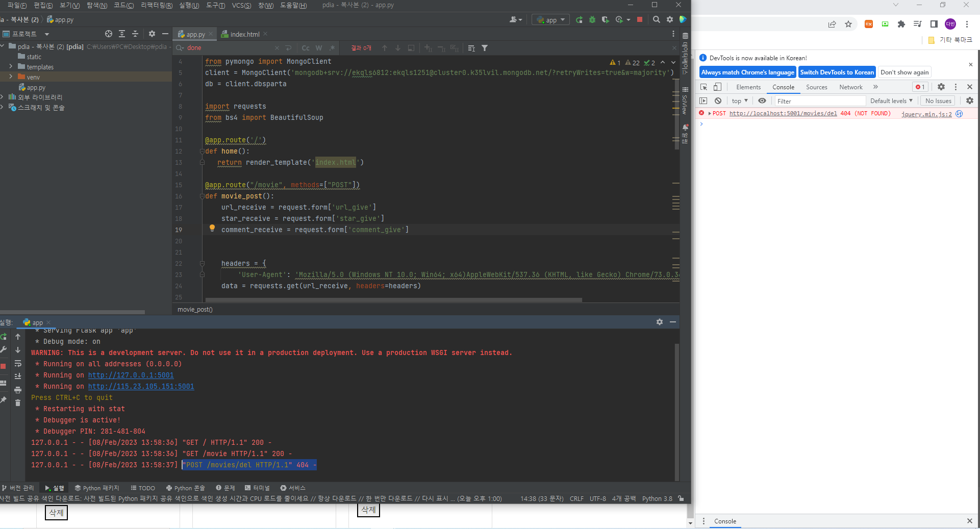Click No Issues button in DevTools

938,101
